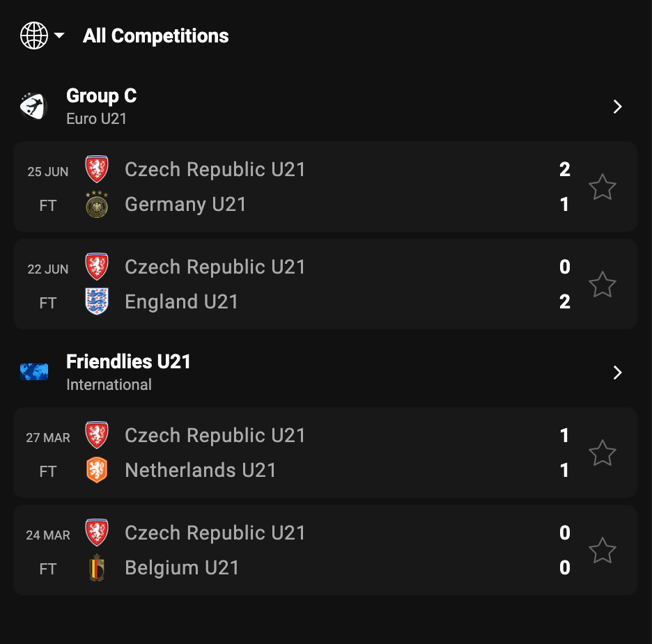Star the Czech Republic vs Belgium match
Image resolution: width=652 pixels, height=644 pixels.
click(603, 551)
